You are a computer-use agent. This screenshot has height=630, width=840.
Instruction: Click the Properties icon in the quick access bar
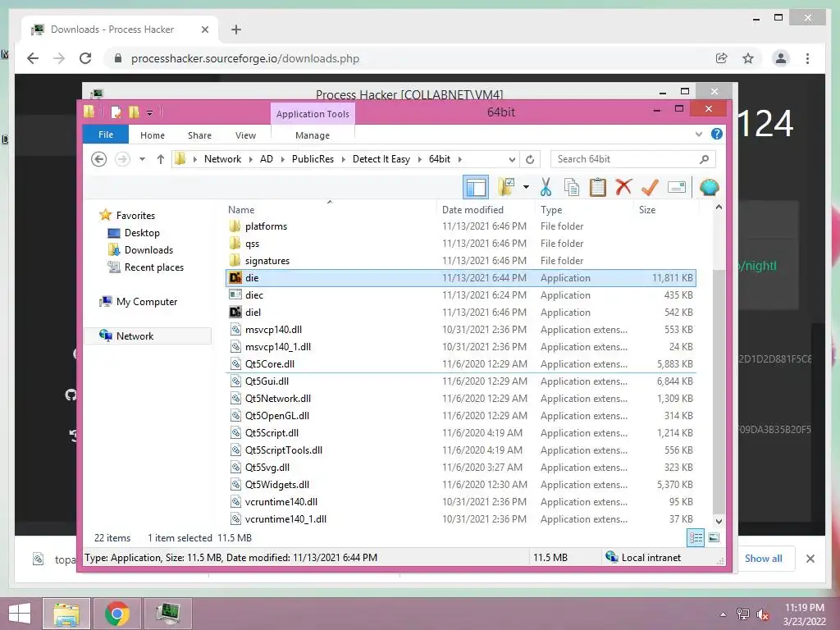(x=115, y=112)
